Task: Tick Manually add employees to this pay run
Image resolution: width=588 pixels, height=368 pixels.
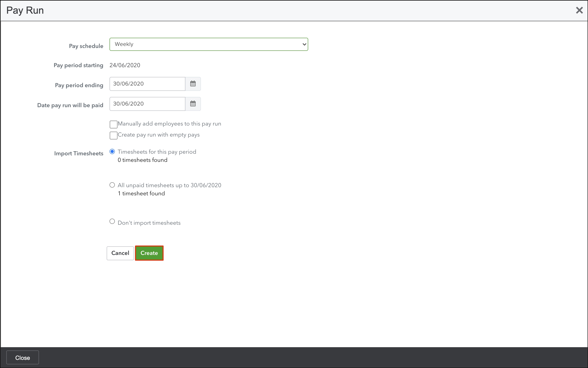Action: (x=114, y=124)
